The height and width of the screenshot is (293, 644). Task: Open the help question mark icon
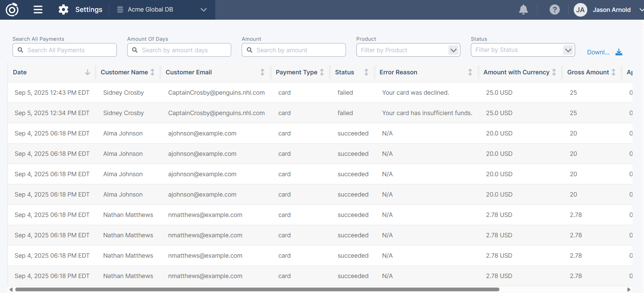[x=554, y=10]
